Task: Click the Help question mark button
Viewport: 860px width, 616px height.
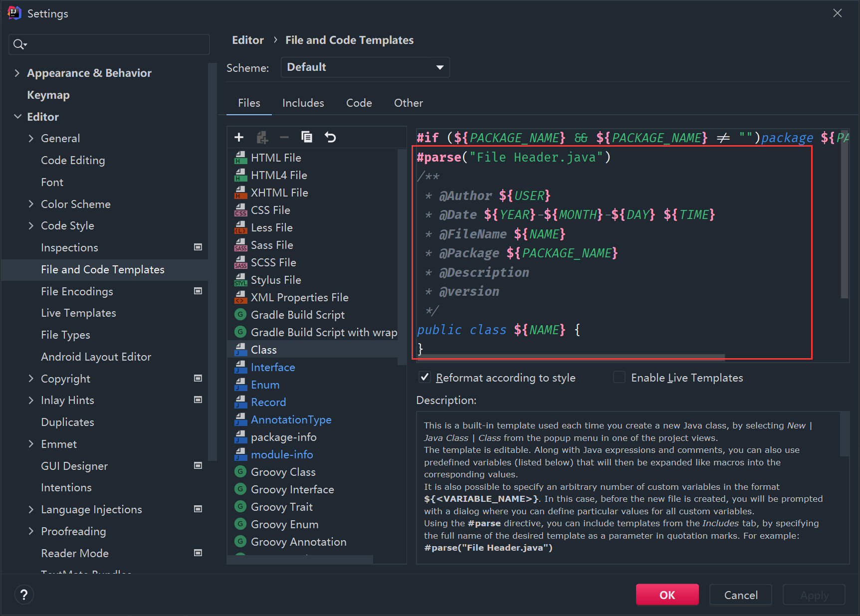Action: (x=24, y=595)
